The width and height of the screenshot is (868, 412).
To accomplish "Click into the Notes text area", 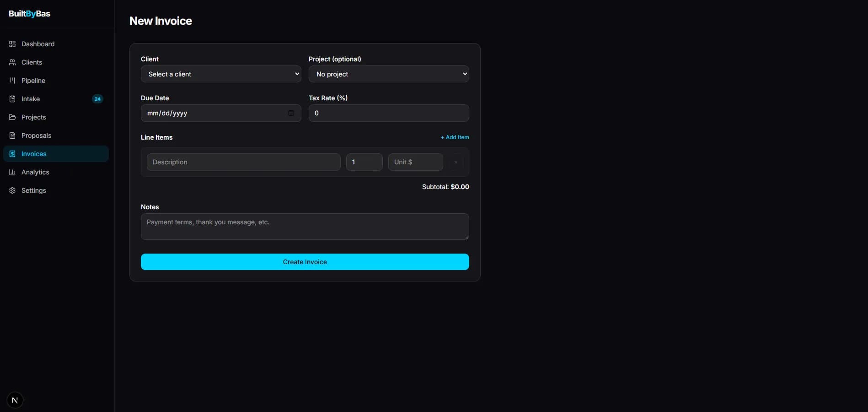I will 305,227.
